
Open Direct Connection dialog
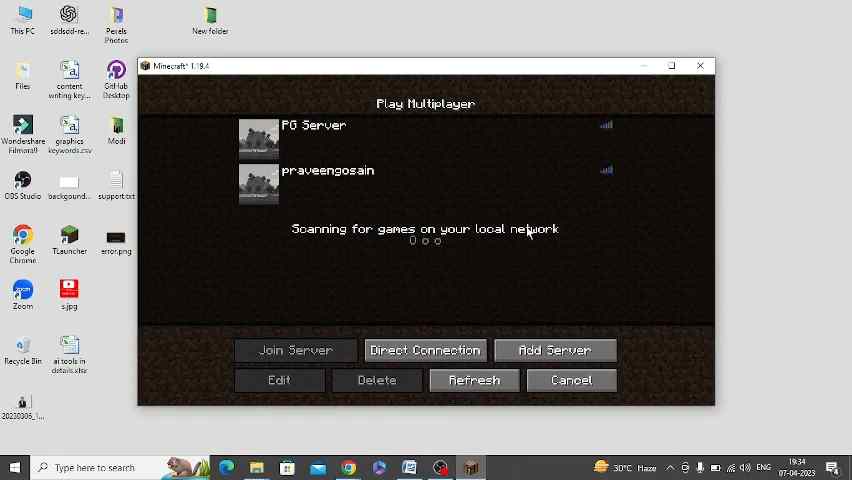tap(425, 351)
